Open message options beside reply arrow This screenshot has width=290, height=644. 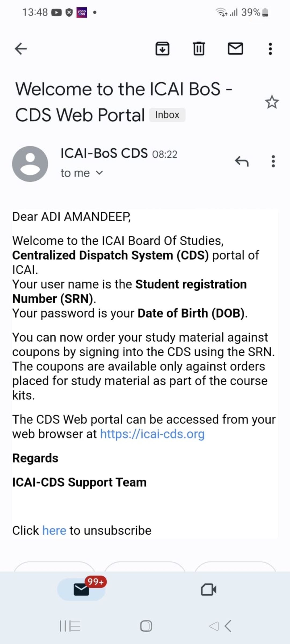pos(273,161)
